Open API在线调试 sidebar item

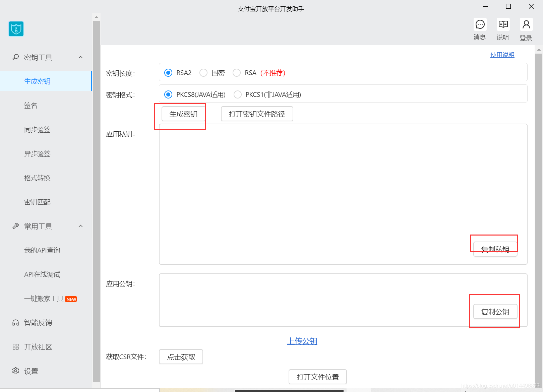[46, 274]
